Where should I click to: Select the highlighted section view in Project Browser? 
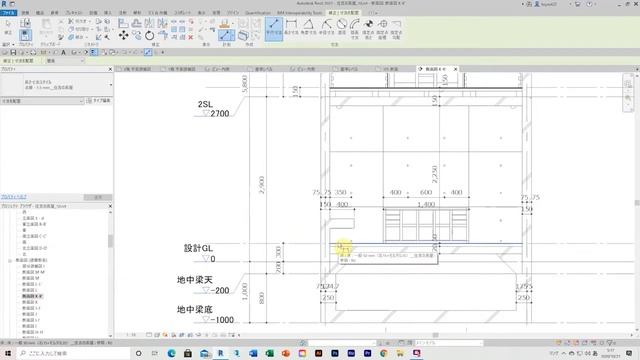pos(32,296)
